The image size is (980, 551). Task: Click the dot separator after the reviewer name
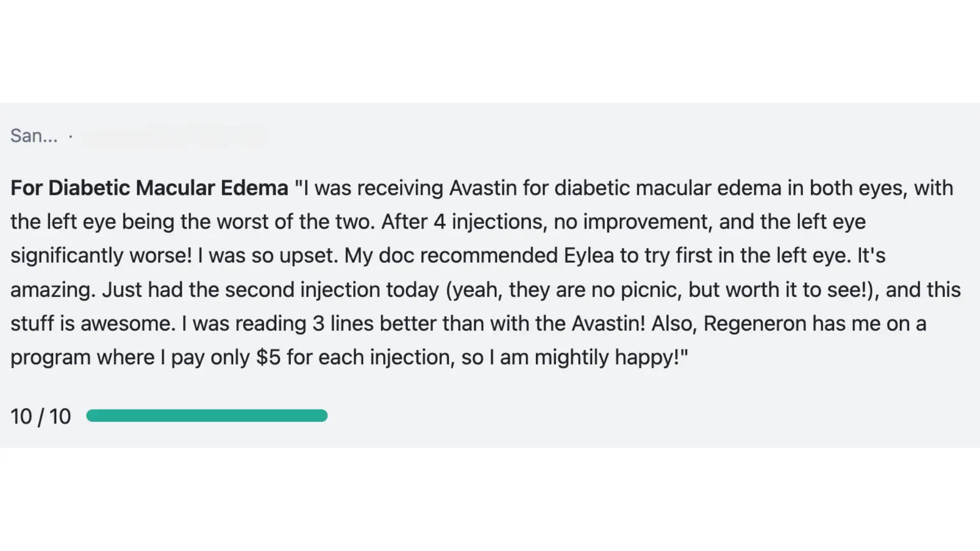[70, 136]
